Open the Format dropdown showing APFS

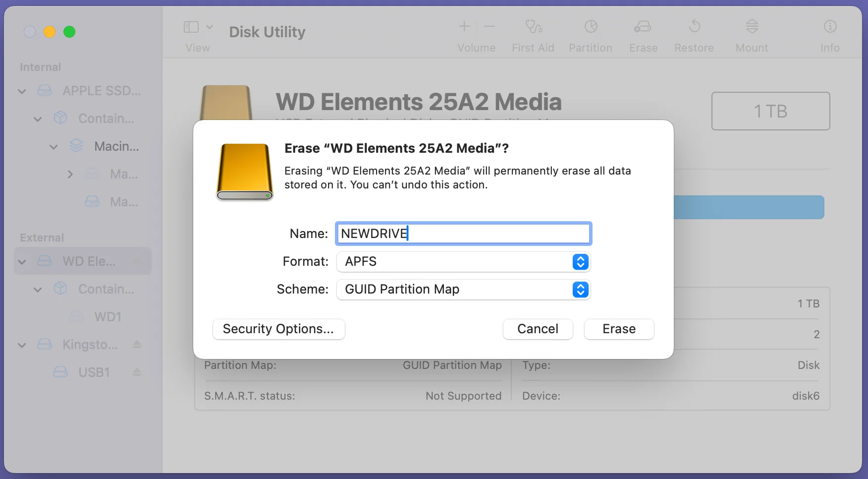463,262
